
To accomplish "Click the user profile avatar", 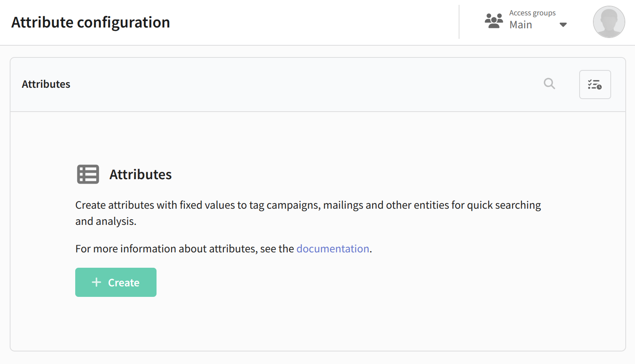I will coord(609,22).
